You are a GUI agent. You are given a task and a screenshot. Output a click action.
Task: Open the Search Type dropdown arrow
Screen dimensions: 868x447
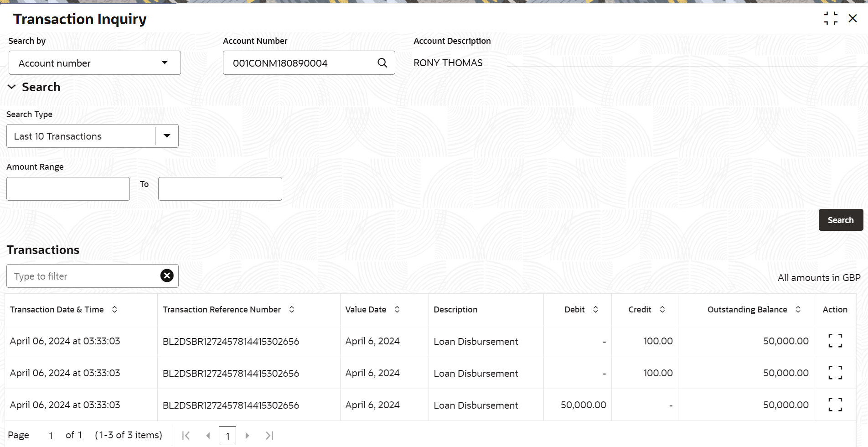point(167,136)
